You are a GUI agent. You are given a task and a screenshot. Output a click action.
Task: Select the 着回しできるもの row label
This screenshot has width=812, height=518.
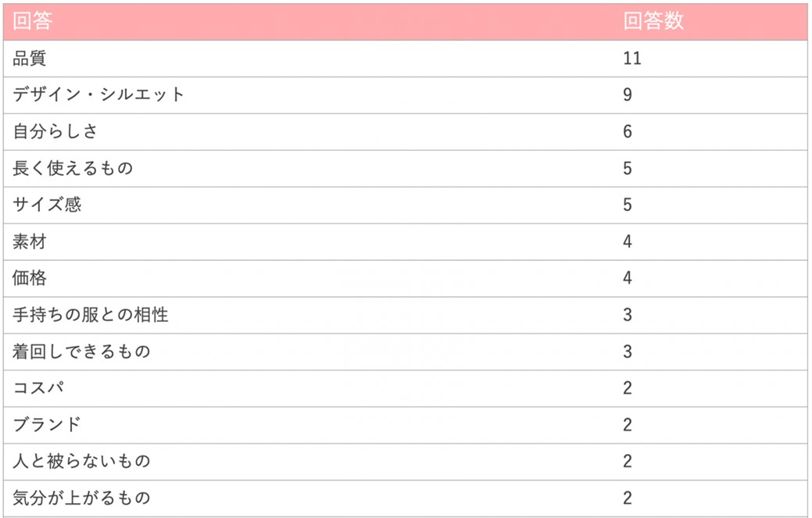[81, 352]
